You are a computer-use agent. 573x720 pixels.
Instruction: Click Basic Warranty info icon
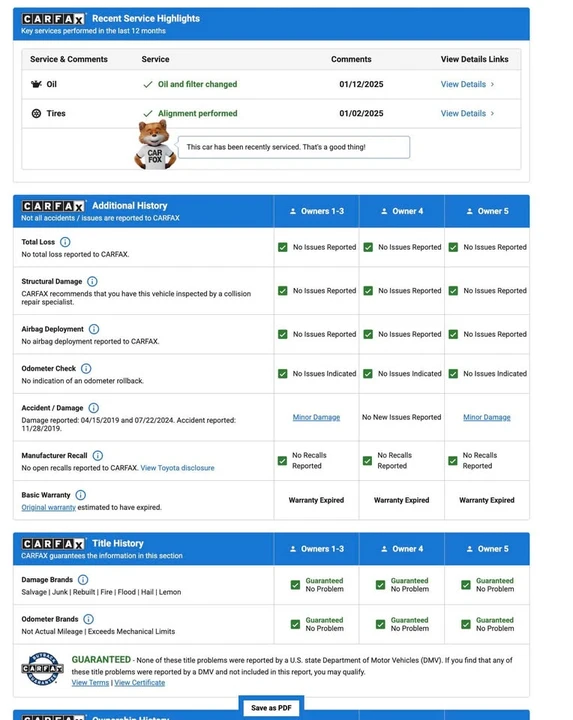point(80,495)
